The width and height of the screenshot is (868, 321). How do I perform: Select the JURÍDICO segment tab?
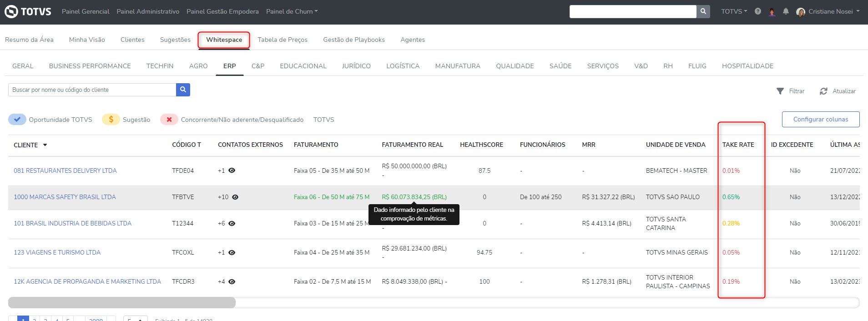click(x=356, y=66)
